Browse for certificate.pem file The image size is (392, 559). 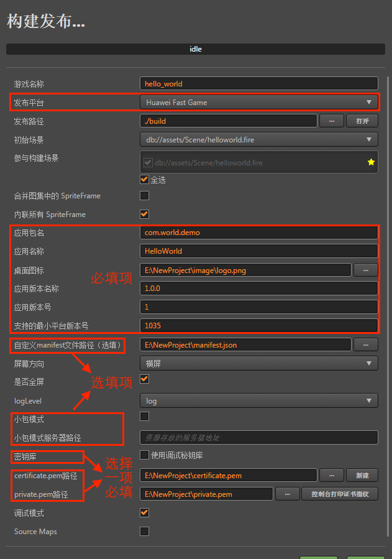click(x=332, y=475)
